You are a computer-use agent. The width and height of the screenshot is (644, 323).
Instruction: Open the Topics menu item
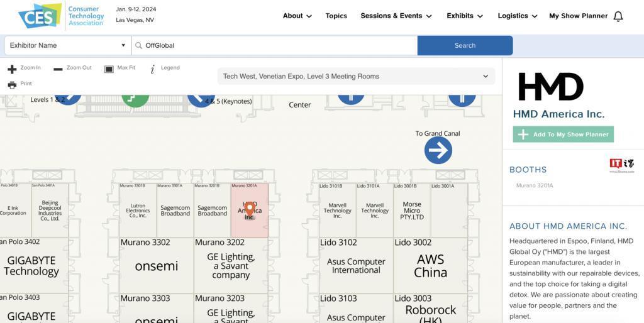click(336, 16)
